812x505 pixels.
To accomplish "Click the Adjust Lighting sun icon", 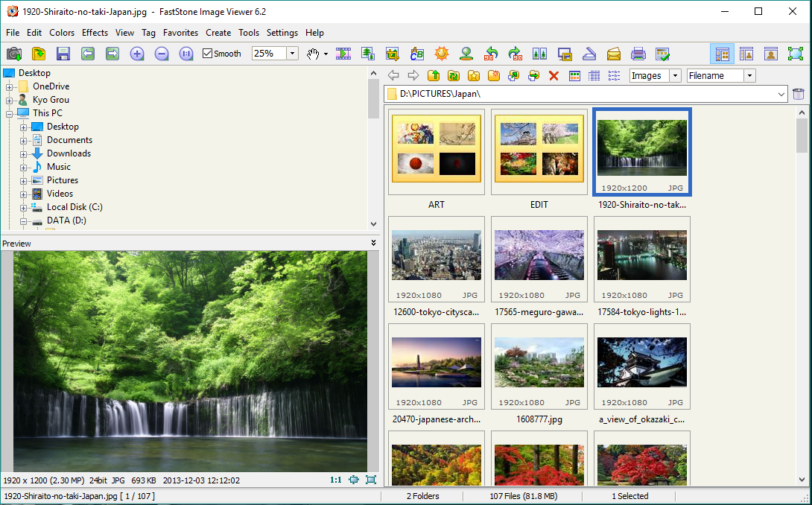I will click(441, 54).
